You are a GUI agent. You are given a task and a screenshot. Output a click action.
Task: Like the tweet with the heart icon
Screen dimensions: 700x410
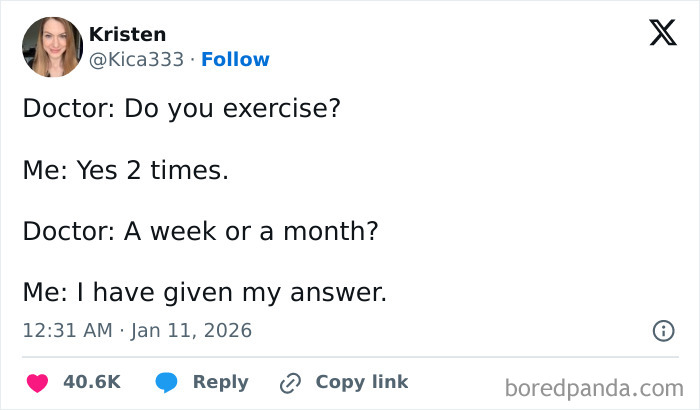click(37, 382)
